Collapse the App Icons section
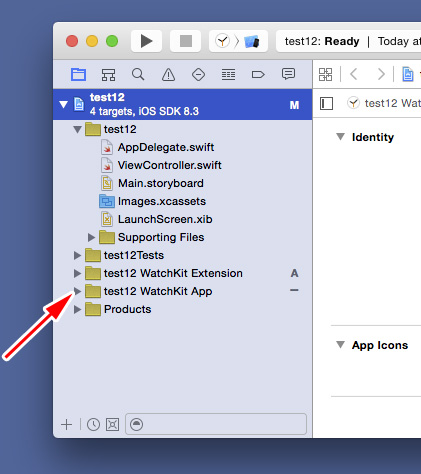This screenshot has width=421, height=474. [x=340, y=345]
